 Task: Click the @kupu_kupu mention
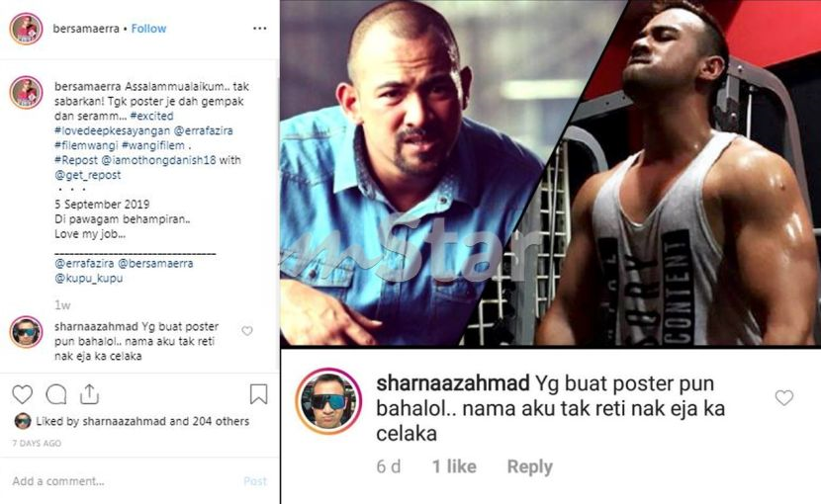coord(88,279)
